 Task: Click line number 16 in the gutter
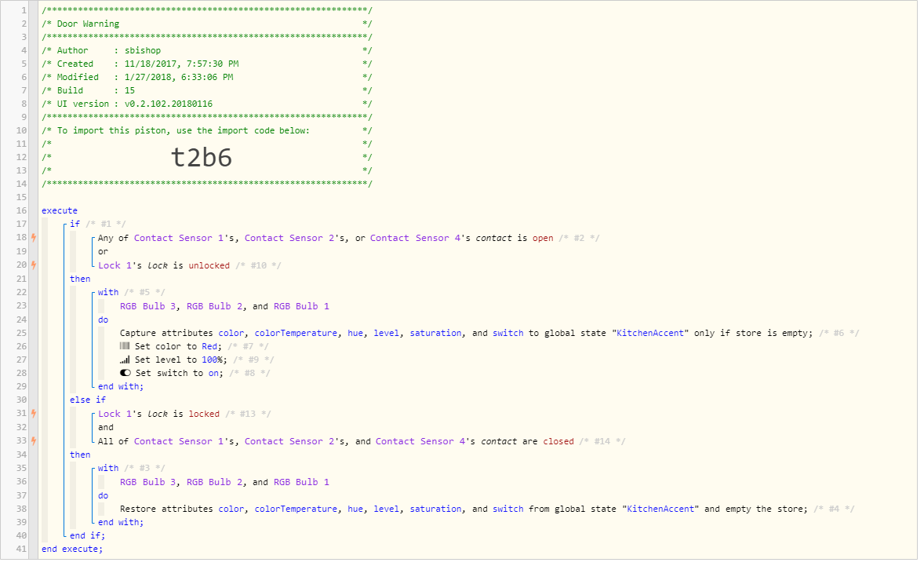[21, 210]
